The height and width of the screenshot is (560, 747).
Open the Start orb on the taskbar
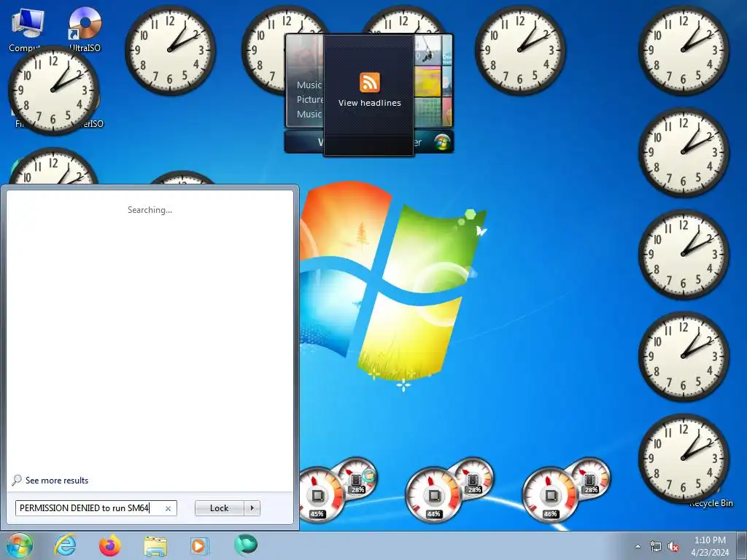click(x=20, y=545)
